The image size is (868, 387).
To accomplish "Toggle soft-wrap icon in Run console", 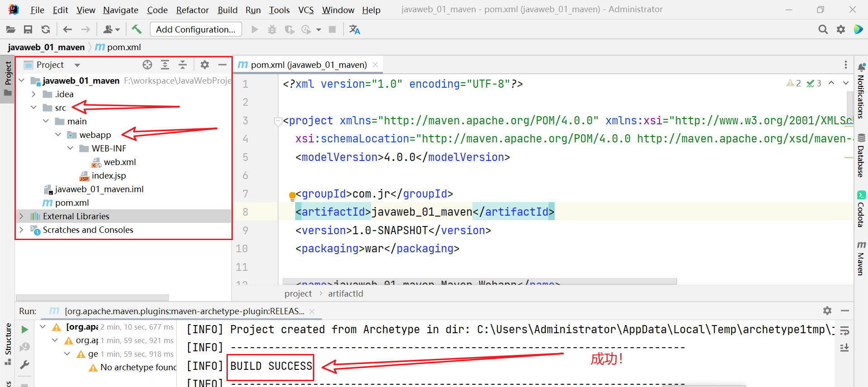I will point(844,331).
